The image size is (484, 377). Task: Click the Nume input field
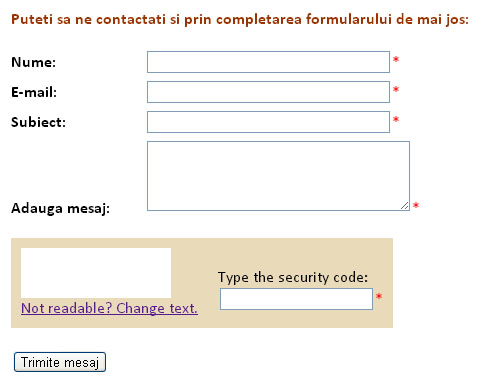click(x=268, y=62)
